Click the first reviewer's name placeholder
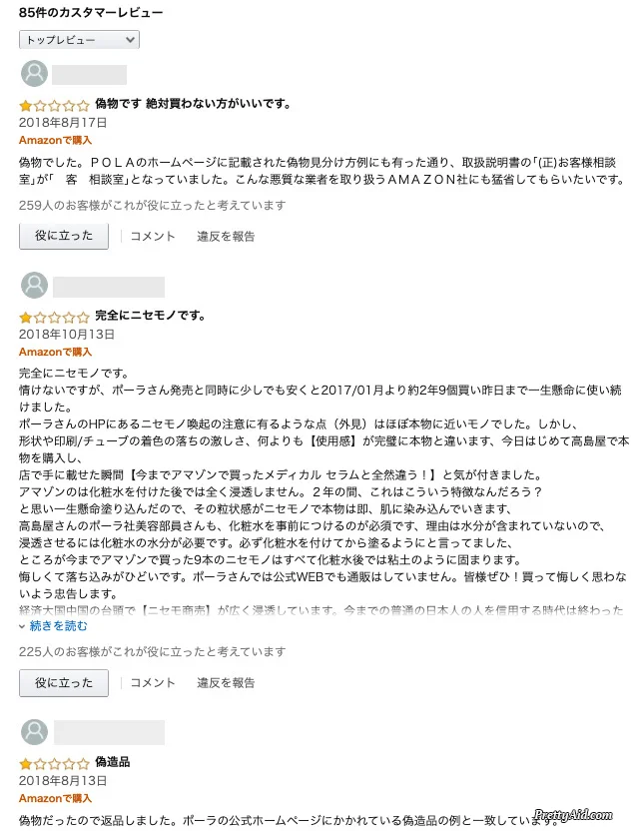This screenshot has width=638, height=840. click(x=89, y=75)
